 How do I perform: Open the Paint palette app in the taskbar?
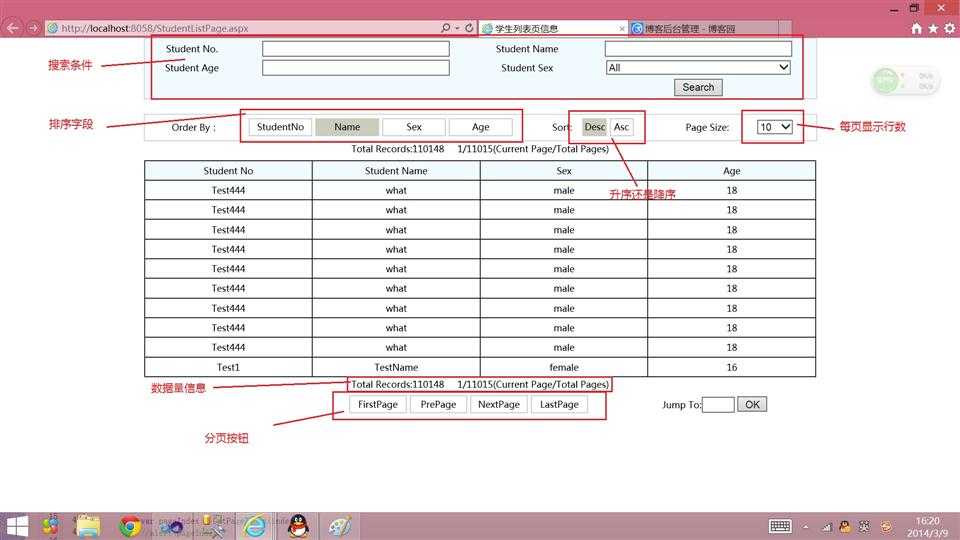click(340, 526)
